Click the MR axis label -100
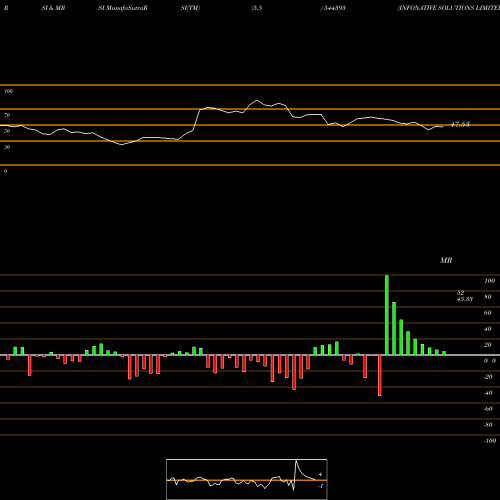Viewport: 500px width, 500px height. point(490,441)
